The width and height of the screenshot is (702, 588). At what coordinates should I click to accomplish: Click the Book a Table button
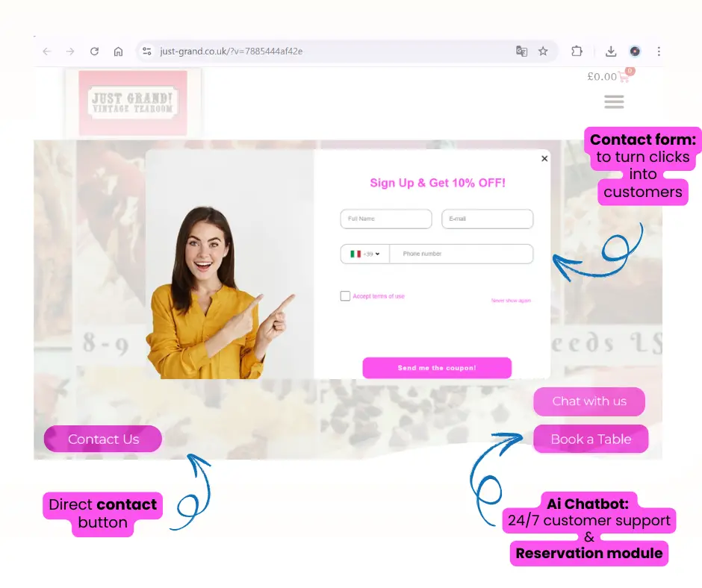(591, 440)
